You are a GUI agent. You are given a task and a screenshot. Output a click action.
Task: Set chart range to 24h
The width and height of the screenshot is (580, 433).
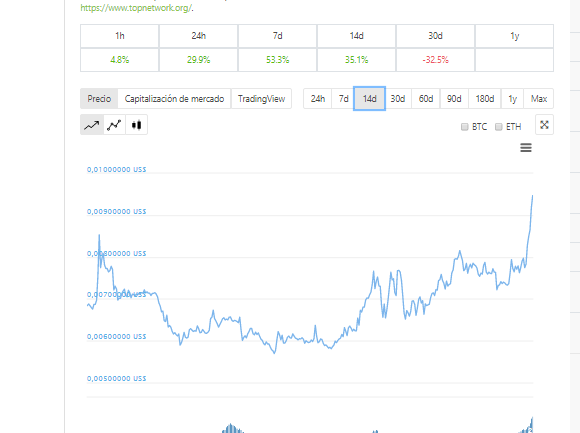[x=318, y=99]
